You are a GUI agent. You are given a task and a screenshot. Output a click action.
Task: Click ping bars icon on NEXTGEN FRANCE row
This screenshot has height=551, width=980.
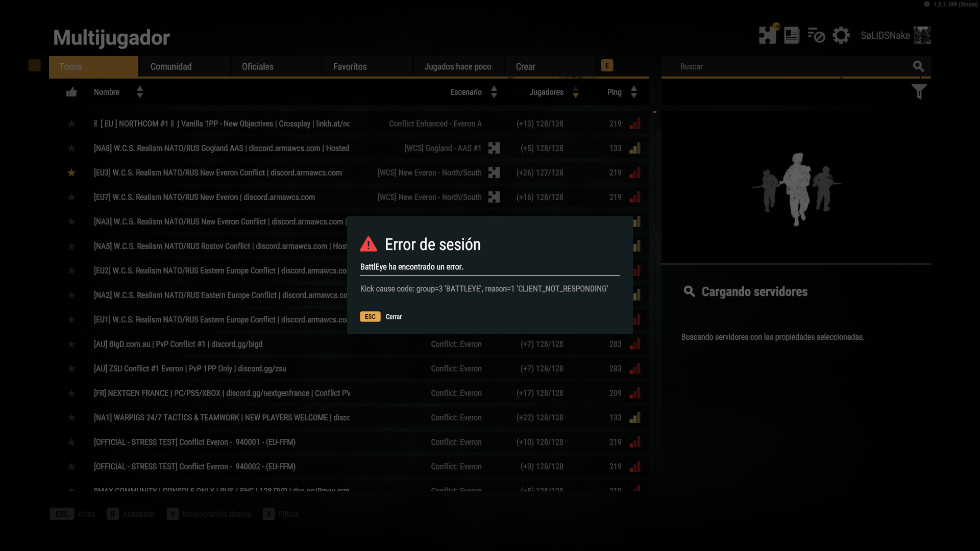(635, 393)
